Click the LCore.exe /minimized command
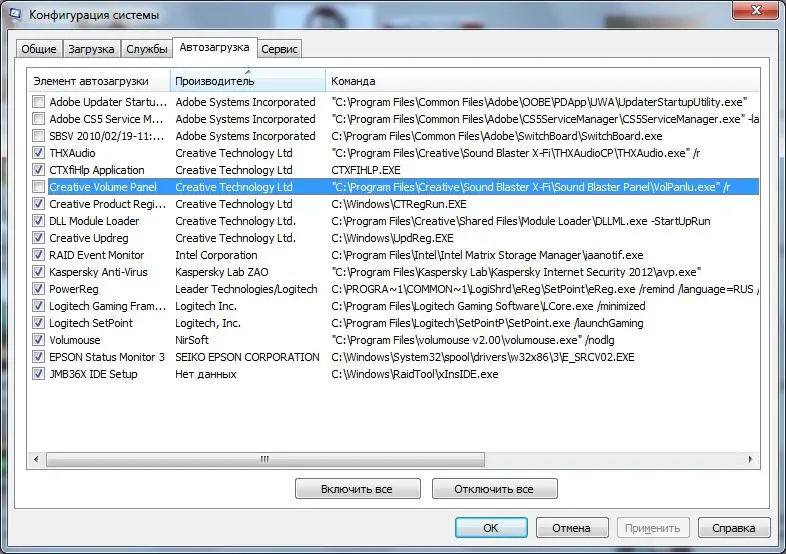786x554 pixels. (488, 306)
